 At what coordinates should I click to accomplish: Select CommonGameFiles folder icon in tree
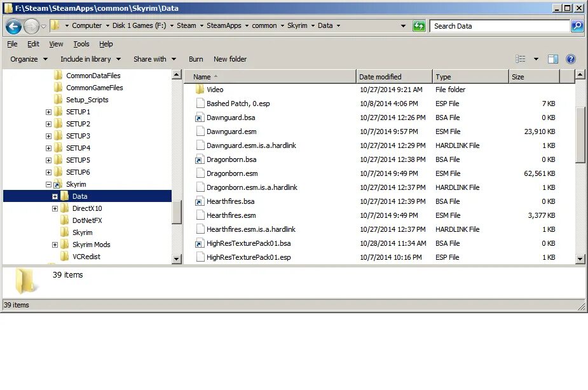pyautogui.click(x=58, y=87)
